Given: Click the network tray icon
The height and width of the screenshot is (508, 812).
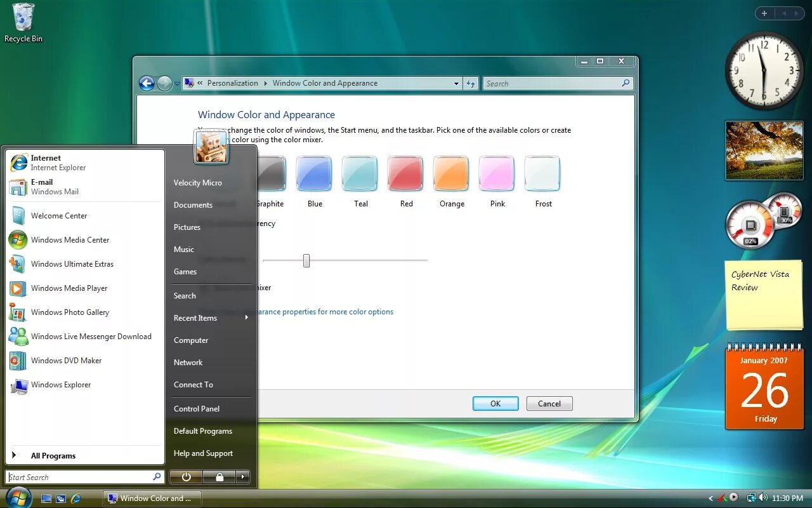Looking at the screenshot, I should [751, 498].
